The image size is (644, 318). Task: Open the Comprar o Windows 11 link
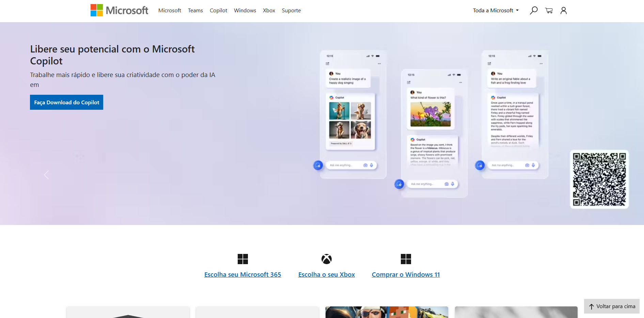pos(406,275)
